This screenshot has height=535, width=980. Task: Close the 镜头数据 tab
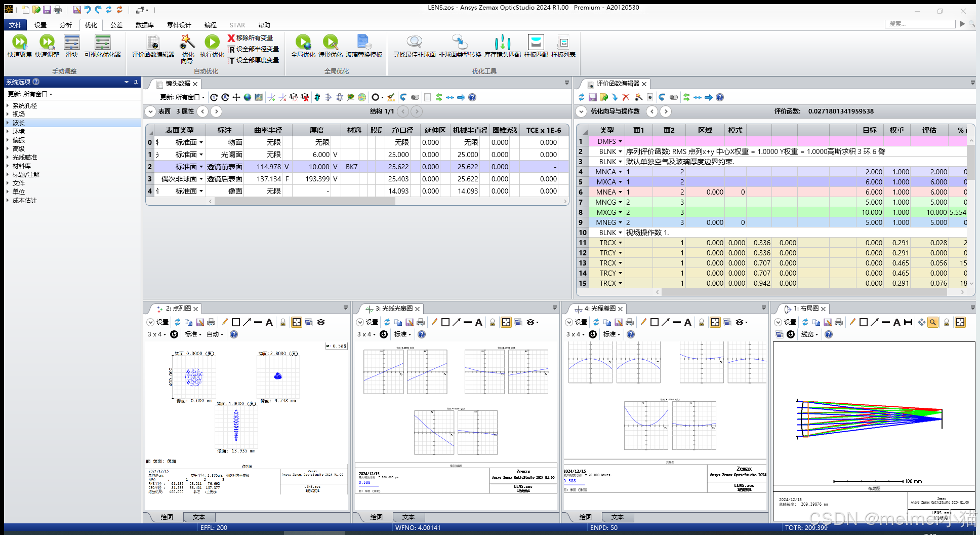[195, 84]
